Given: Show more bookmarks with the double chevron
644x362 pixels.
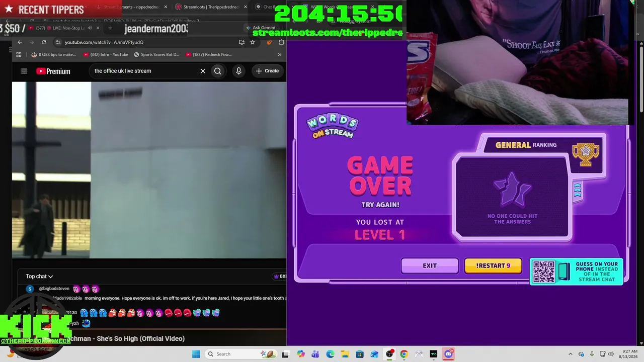Looking at the screenshot, I should pyautogui.click(x=280, y=54).
